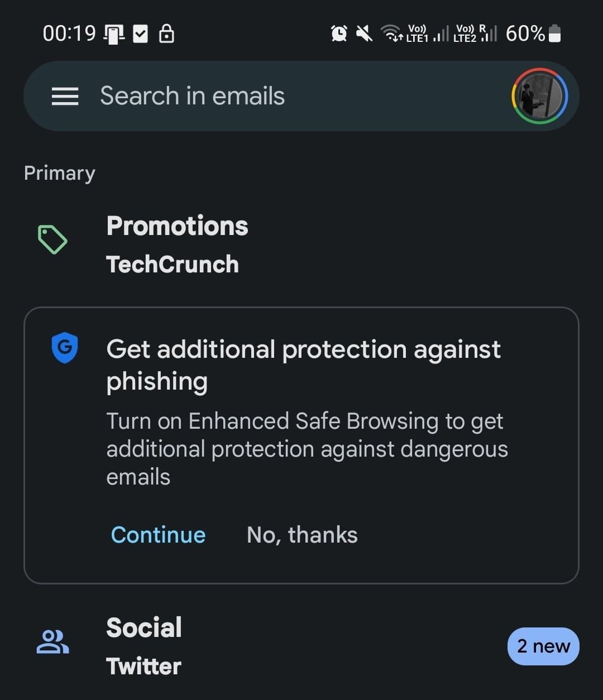Open the Social category
This screenshot has height=700, width=603.
[x=144, y=628]
